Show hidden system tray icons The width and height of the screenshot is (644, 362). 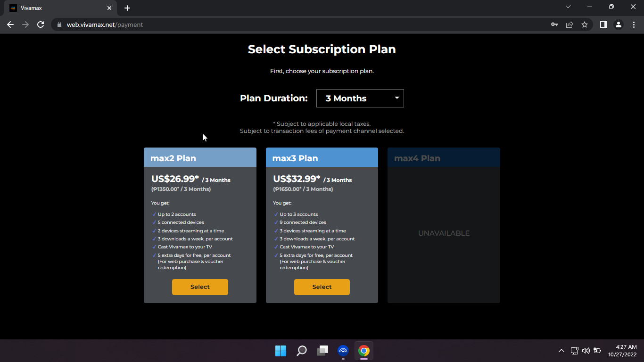click(x=561, y=351)
